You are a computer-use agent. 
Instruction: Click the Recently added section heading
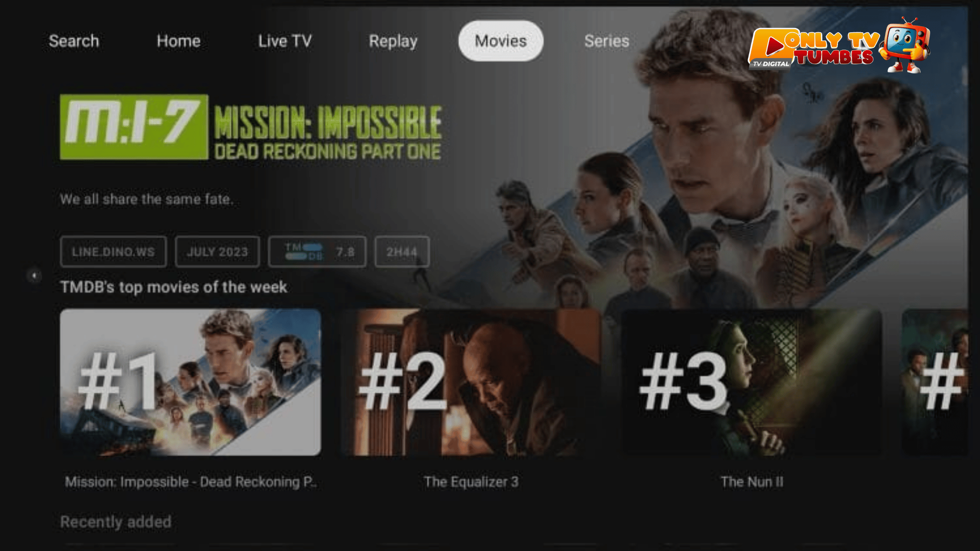point(116,522)
